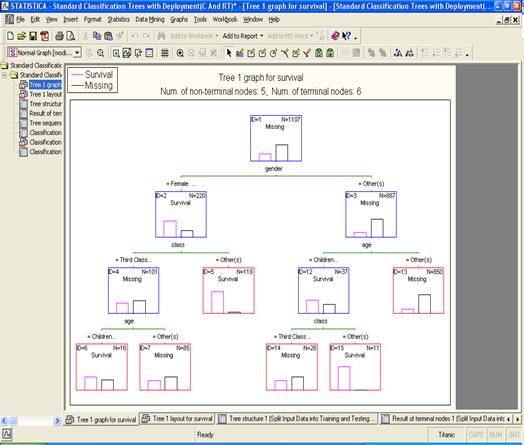The image size is (524, 445).
Task: Open the Normal Graph style dropdown
Action: (77, 53)
